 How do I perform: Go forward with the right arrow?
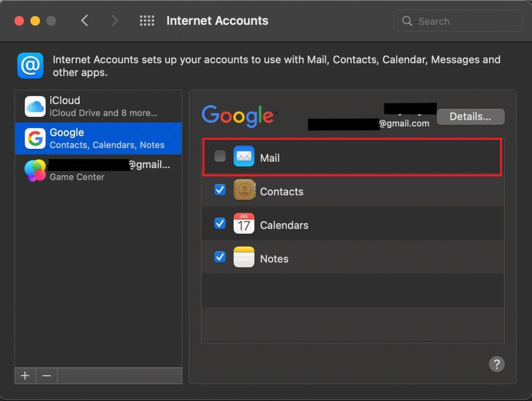click(115, 20)
